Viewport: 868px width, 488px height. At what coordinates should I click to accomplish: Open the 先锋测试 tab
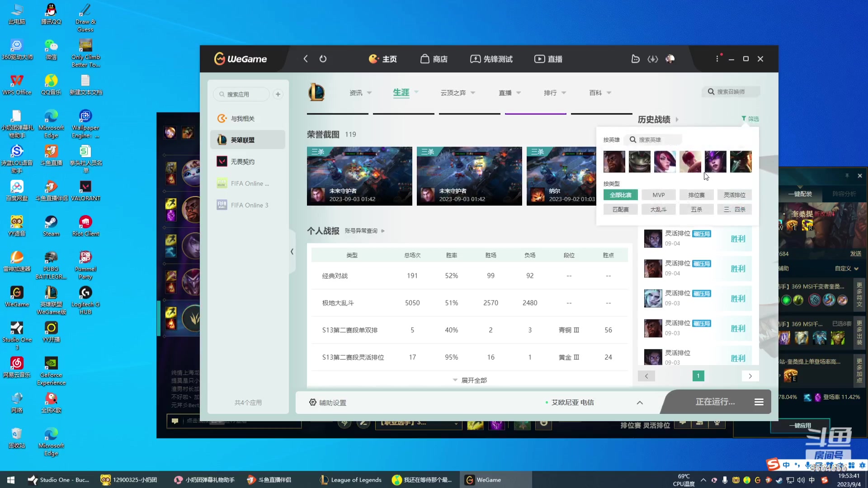click(x=491, y=59)
